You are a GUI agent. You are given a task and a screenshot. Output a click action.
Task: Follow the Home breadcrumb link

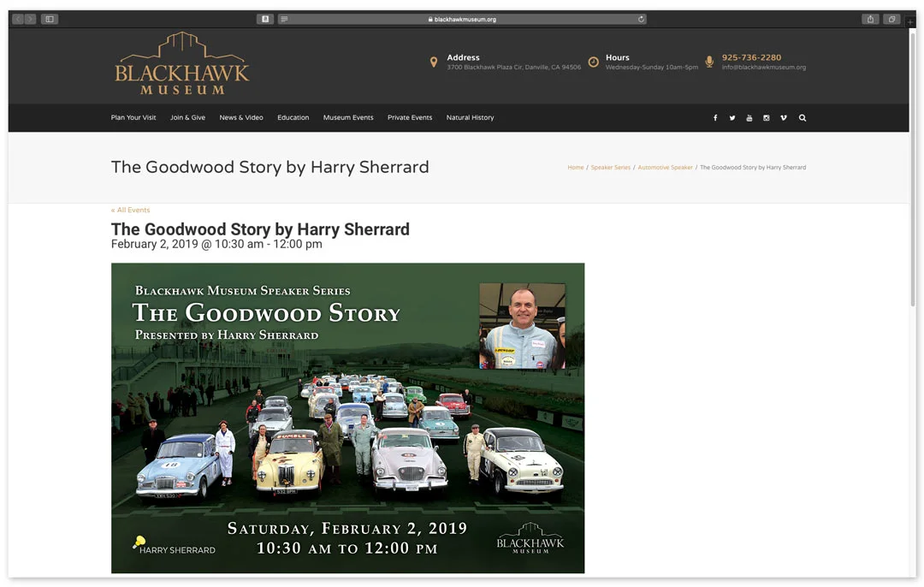click(x=576, y=168)
